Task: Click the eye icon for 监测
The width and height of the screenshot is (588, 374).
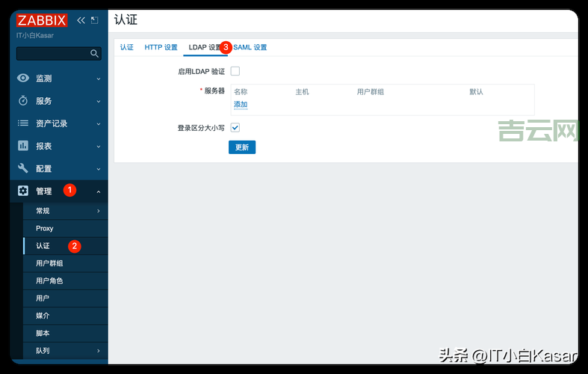Action: pyautogui.click(x=23, y=78)
